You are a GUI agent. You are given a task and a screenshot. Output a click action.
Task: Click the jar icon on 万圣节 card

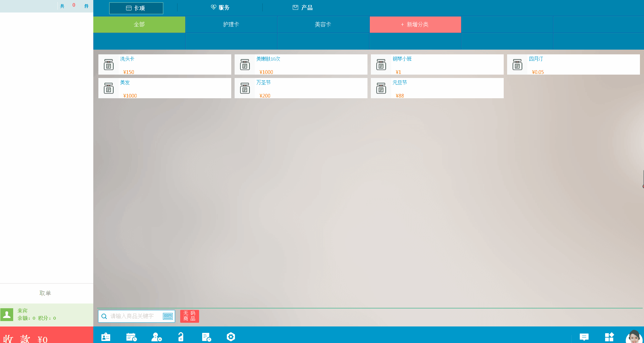(x=245, y=88)
